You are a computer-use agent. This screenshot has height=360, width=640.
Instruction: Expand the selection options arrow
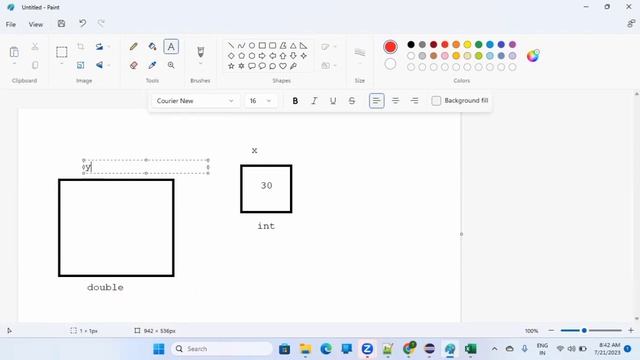tap(62, 64)
